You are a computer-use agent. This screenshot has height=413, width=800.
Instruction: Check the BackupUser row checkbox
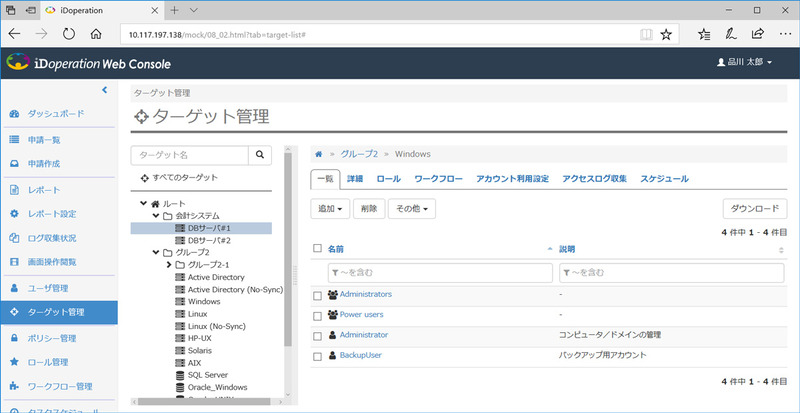coord(317,357)
